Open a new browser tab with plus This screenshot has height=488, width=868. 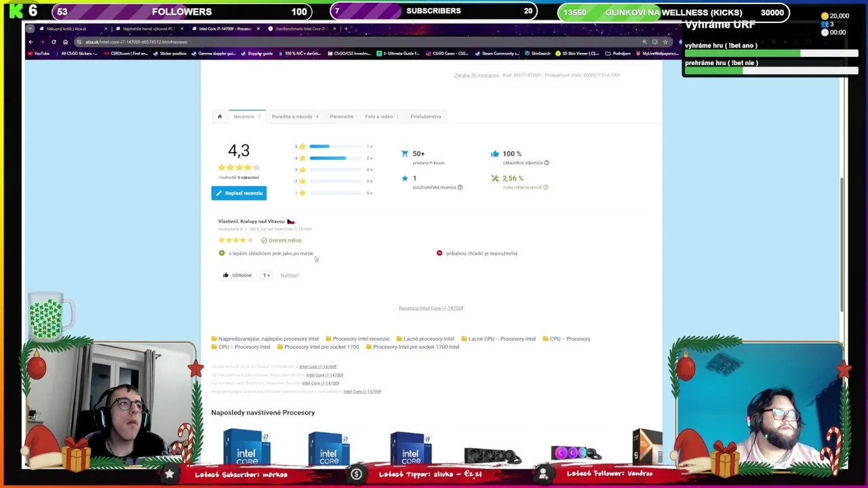click(x=346, y=28)
